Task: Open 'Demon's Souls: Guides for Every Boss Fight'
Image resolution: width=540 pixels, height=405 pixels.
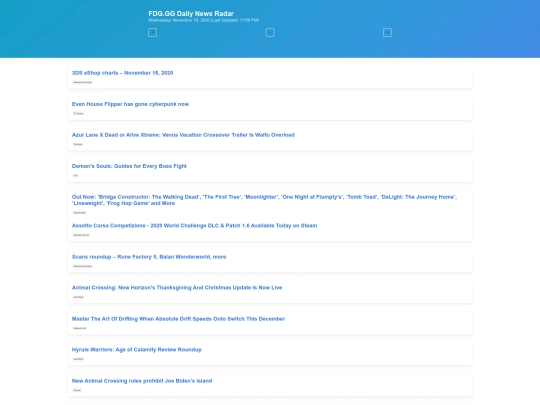Action: [x=129, y=166]
